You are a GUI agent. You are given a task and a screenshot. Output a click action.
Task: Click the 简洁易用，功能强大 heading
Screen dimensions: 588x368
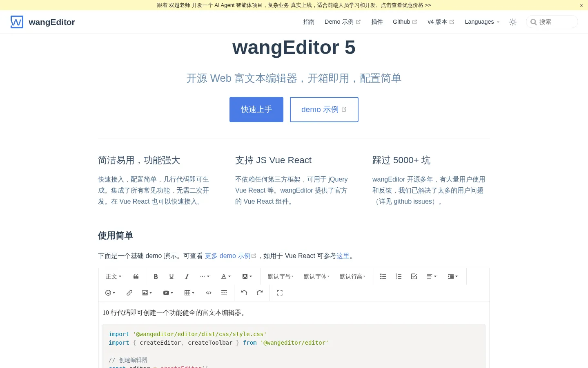click(139, 160)
